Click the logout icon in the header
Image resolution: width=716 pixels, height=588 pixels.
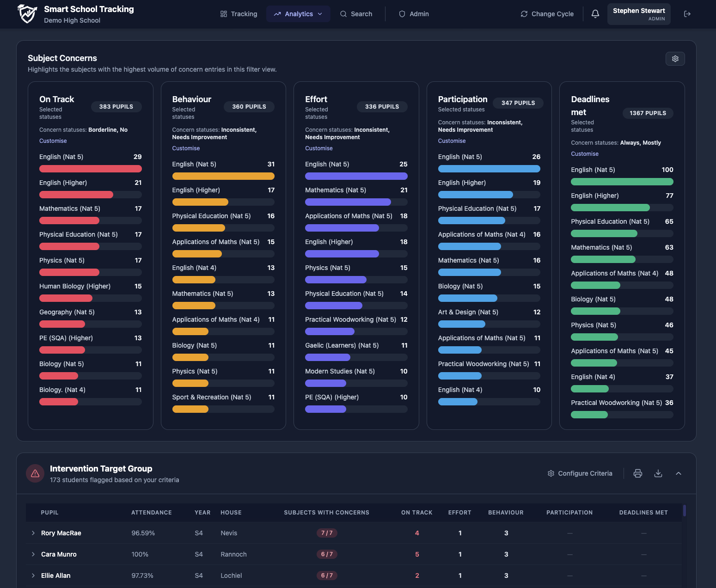pyautogui.click(x=687, y=14)
